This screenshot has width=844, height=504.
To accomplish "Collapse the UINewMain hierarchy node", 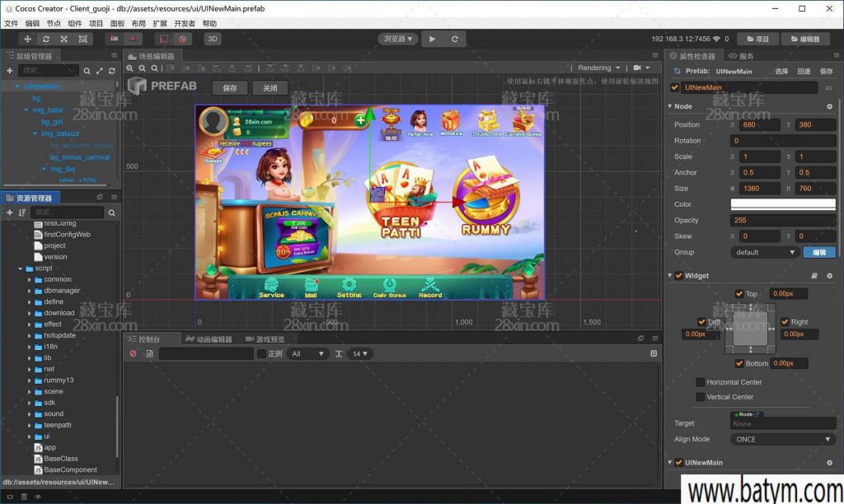I will 17,86.
